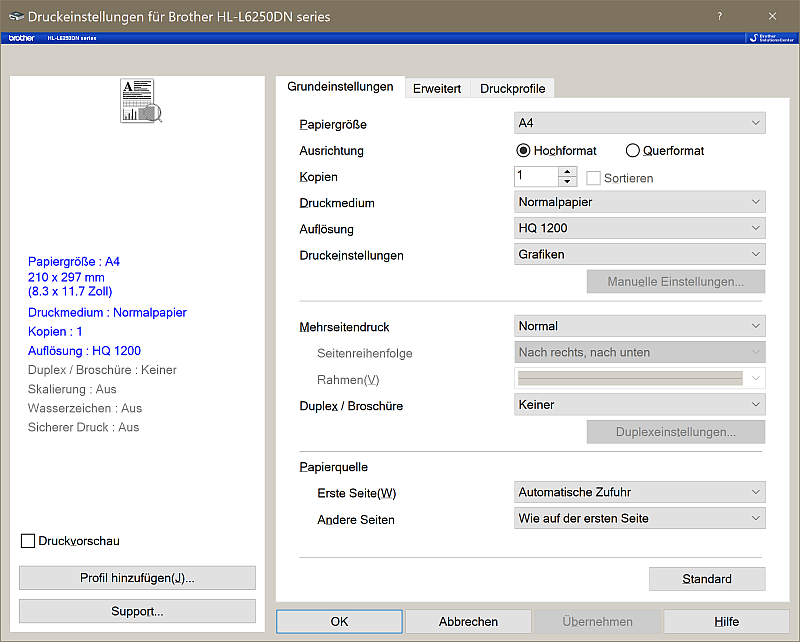Click the brother logo in blue banner
The width and height of the screenshot is (800, 642).
coord(21,38)
